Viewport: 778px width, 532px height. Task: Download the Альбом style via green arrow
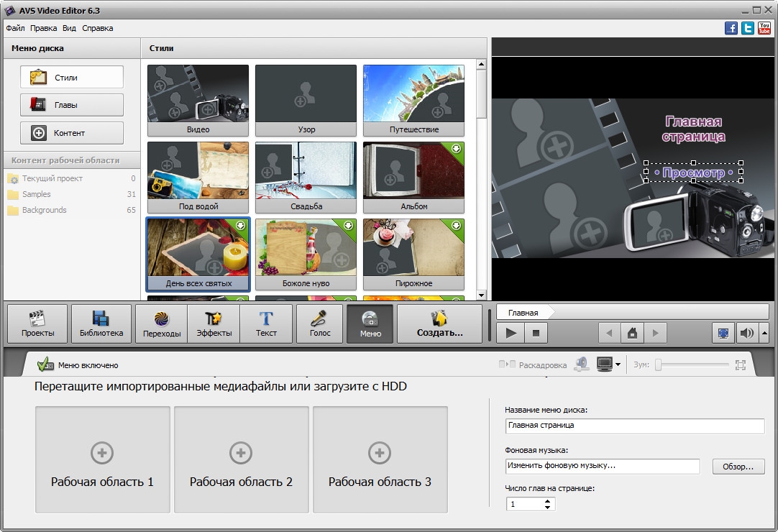pos(456,148)
